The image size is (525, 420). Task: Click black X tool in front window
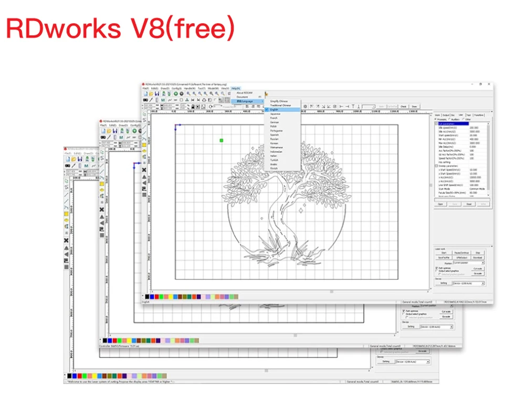point(144,170)
